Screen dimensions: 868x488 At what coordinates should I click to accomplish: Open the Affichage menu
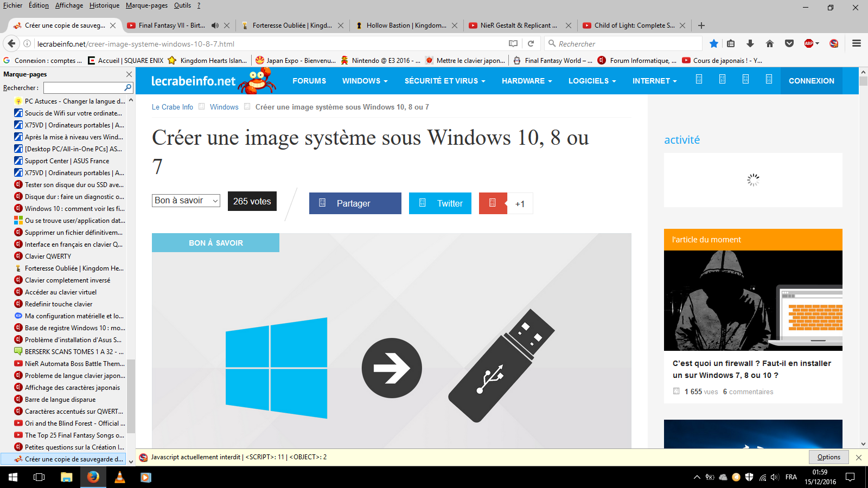[x=69, y=5]
